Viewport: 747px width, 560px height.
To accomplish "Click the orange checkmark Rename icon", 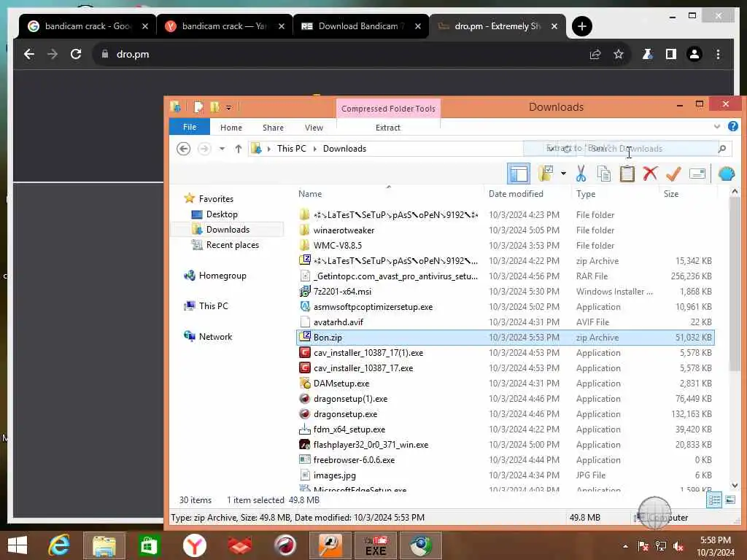I will [x=673, y=174].
